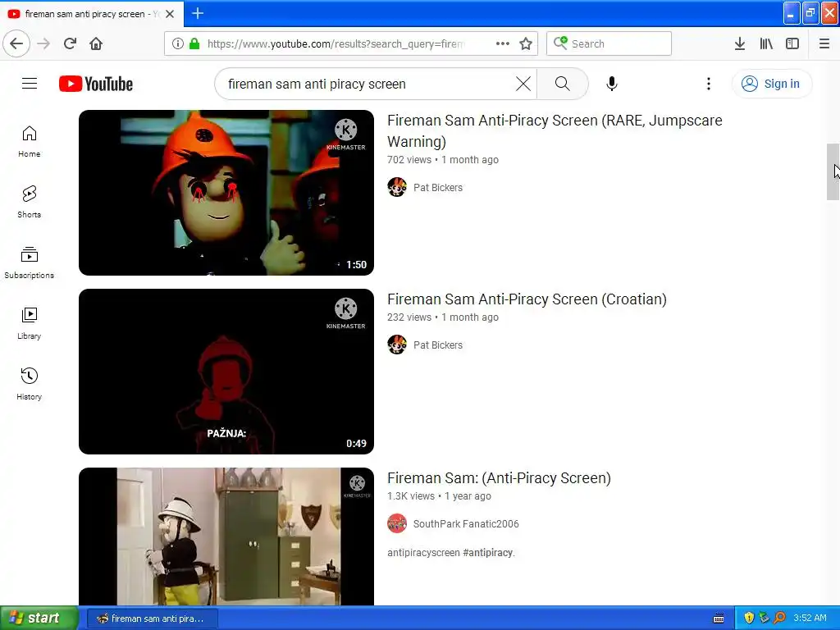Click the #antipiracy hashtag description
840x630 pixels.
point(487,553)
